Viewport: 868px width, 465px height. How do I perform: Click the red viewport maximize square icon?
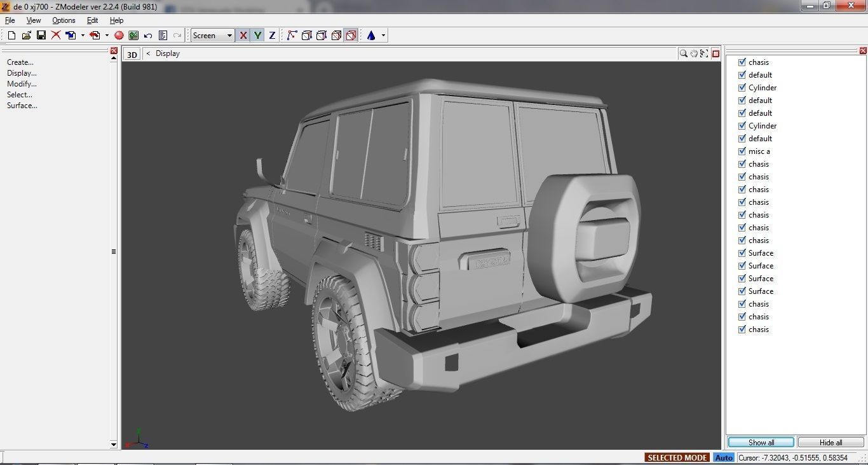(x=715, y=53)
